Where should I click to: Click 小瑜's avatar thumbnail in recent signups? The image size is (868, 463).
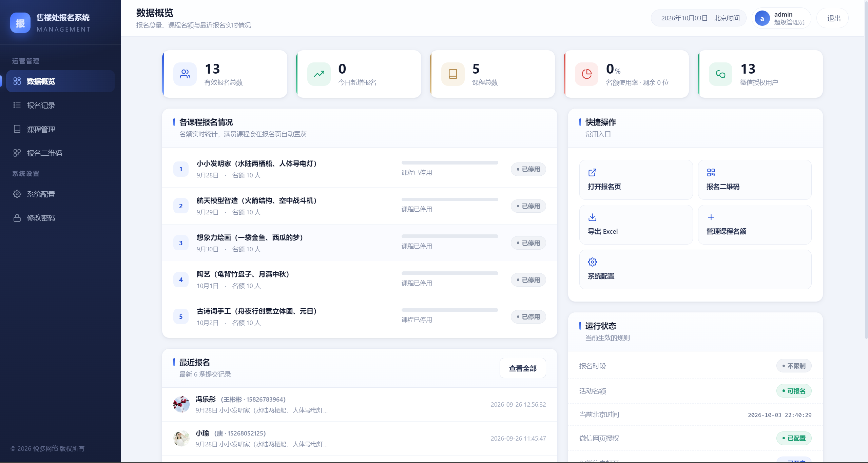click(181, 438)
